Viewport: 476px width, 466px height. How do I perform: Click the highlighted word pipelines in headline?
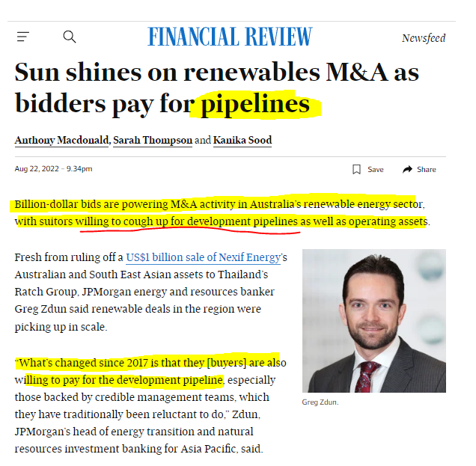coord(255,104)
